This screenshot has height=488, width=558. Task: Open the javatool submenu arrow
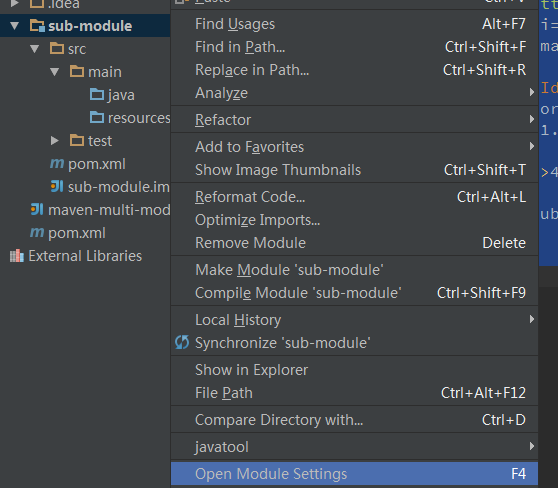click(532, 446)
